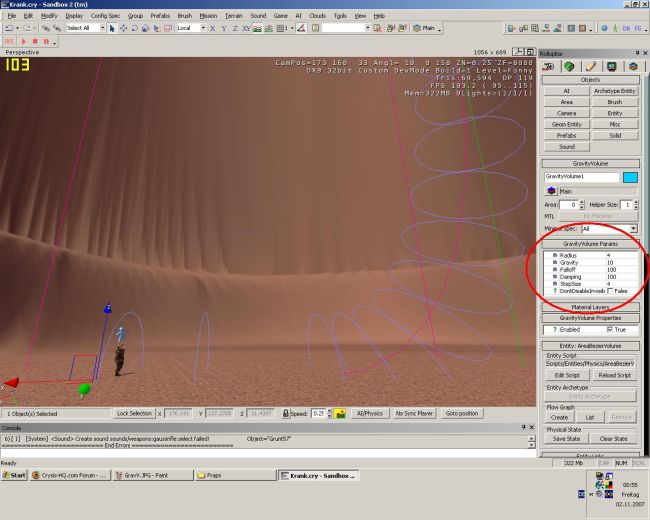Activate the Move tool
Viewport: 650px width, 520px height.
tap(124, 28)
